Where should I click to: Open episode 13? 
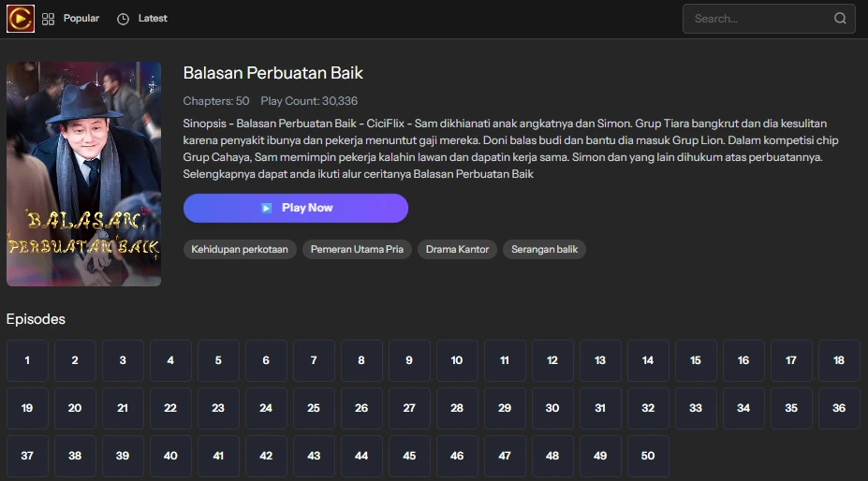pos(600,360)
